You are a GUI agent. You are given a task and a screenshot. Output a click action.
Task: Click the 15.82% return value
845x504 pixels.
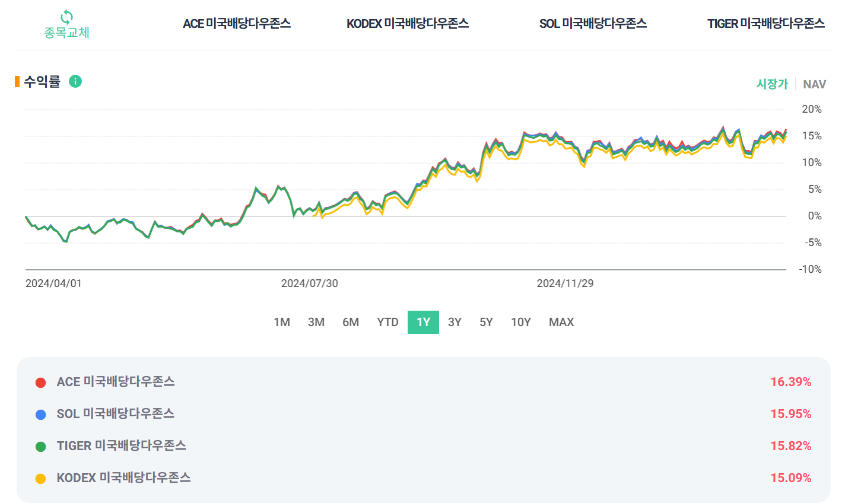791,446
